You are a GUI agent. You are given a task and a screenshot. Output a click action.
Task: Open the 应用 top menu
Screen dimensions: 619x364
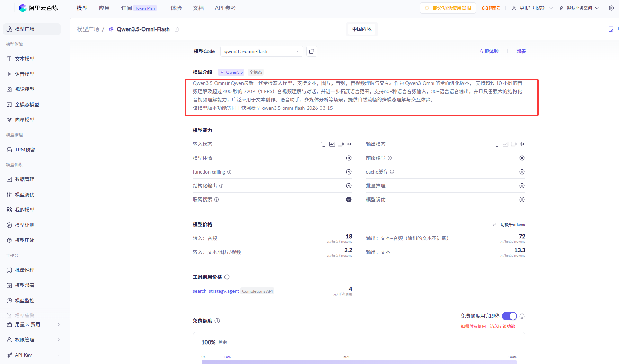pos(104,8)
